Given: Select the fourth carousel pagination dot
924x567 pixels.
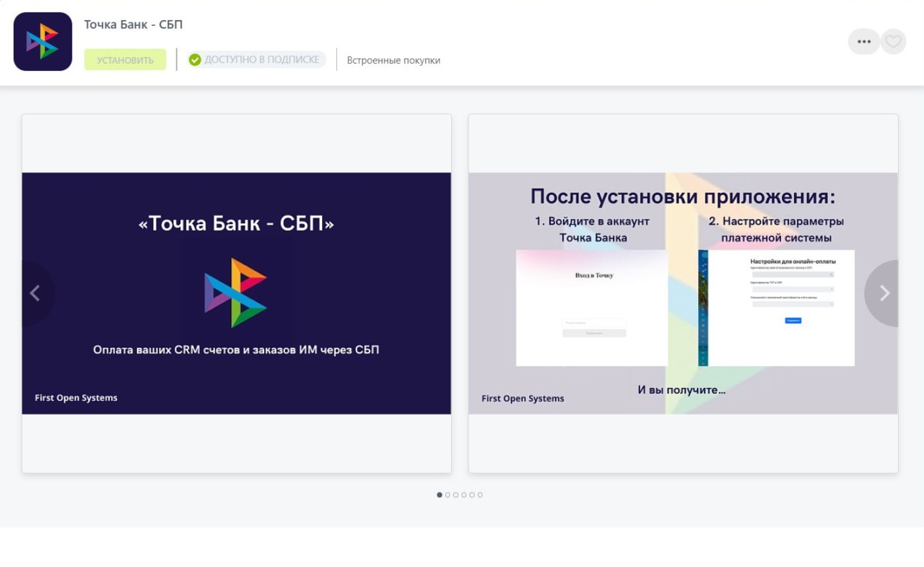Looking at the screenshot, I should tap(463, 495).
